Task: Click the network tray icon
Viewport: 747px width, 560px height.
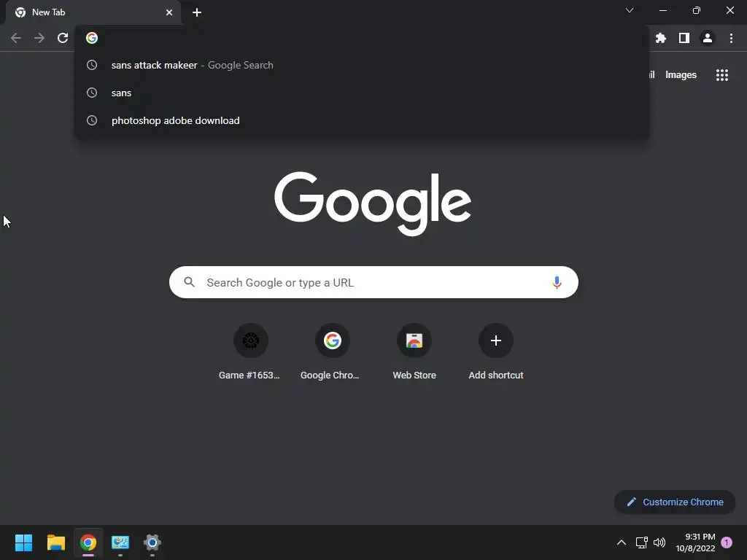Action: 642,542
